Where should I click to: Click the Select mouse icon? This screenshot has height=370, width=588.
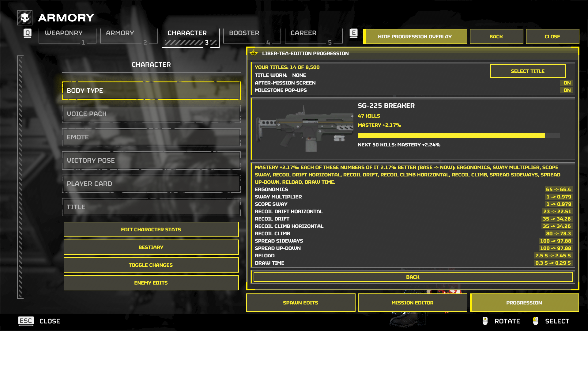[x=536, y=321]
